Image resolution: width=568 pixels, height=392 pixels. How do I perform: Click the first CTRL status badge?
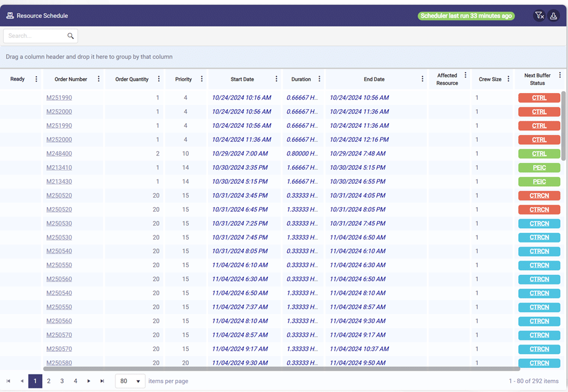tap(539, 97)
